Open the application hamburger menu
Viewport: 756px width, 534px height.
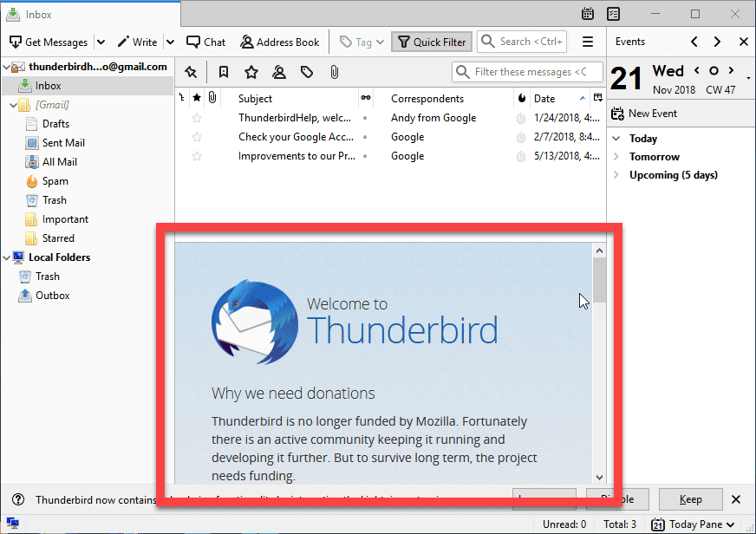[587, 41]
